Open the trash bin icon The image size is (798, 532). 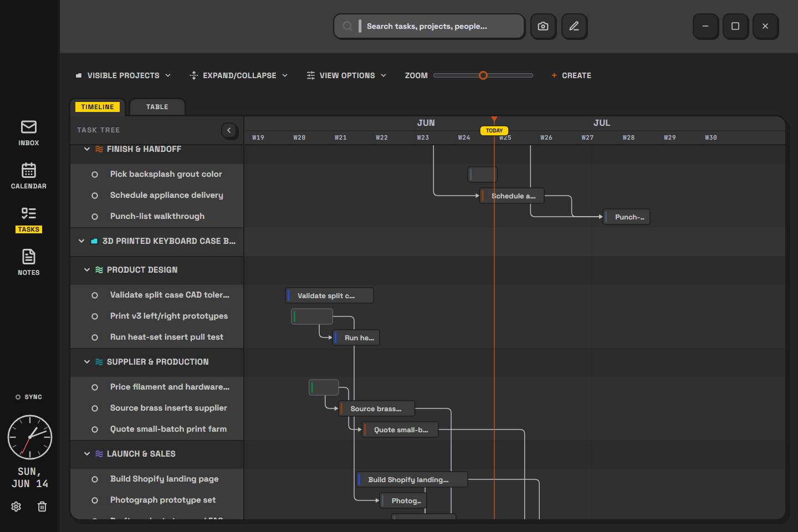(42, 507)
